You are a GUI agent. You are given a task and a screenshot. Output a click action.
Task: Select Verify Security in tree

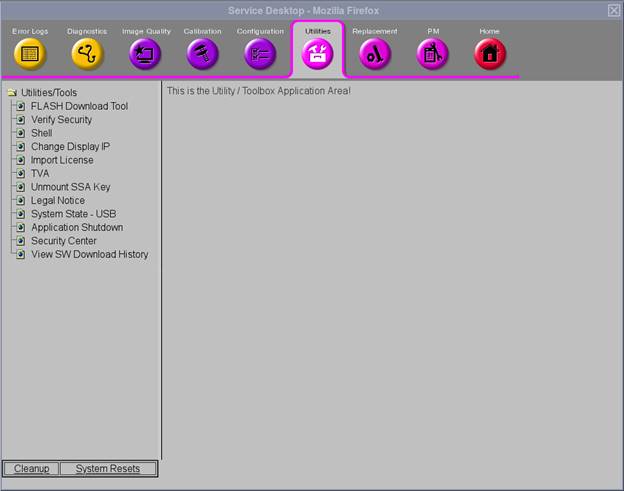point(61,120)
